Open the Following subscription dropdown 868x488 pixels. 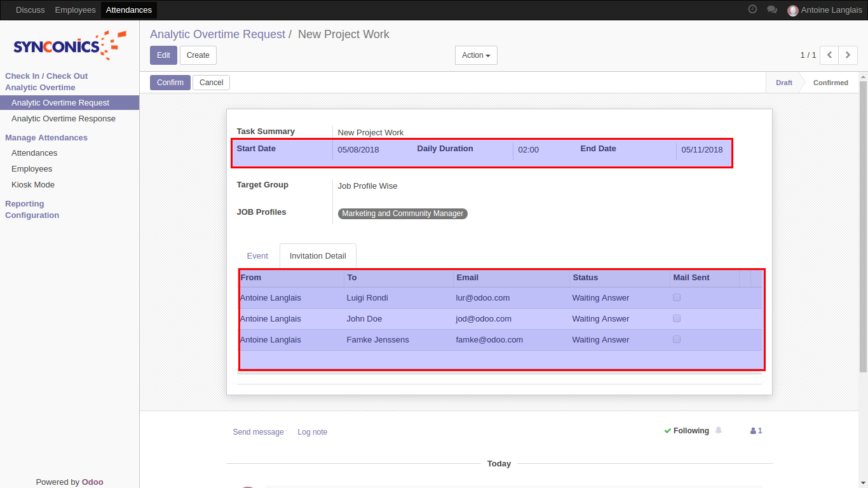(x=686, y=431)
